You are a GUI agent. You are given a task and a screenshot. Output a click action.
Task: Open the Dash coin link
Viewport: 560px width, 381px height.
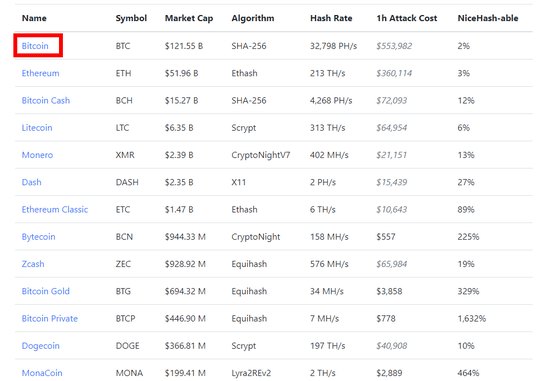click(31, 182)
